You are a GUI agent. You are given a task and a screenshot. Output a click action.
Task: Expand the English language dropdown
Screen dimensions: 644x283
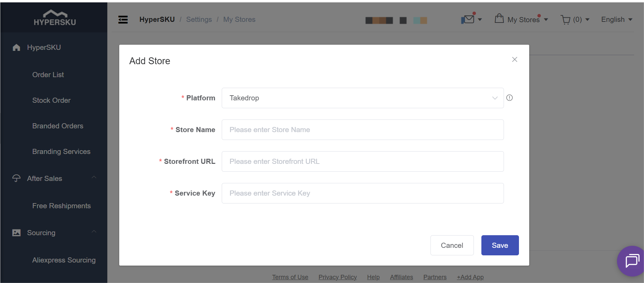[616, 19]
